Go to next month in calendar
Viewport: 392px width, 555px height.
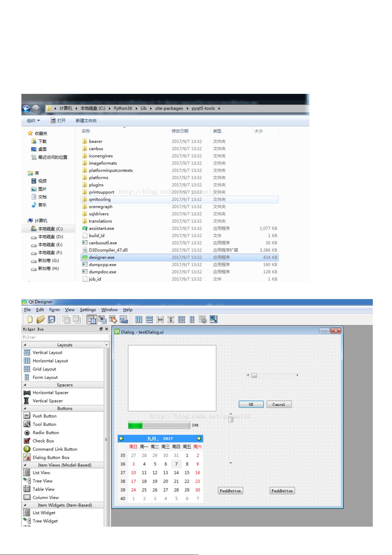pos(199,438)
